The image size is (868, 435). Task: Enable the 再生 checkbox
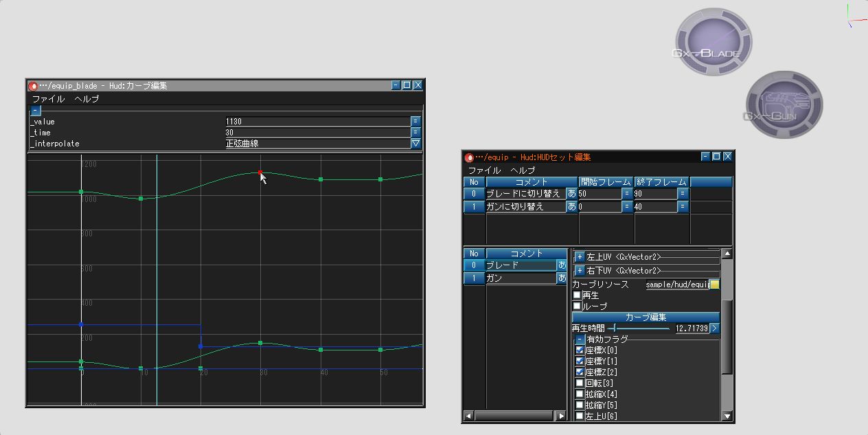(577, 295)
